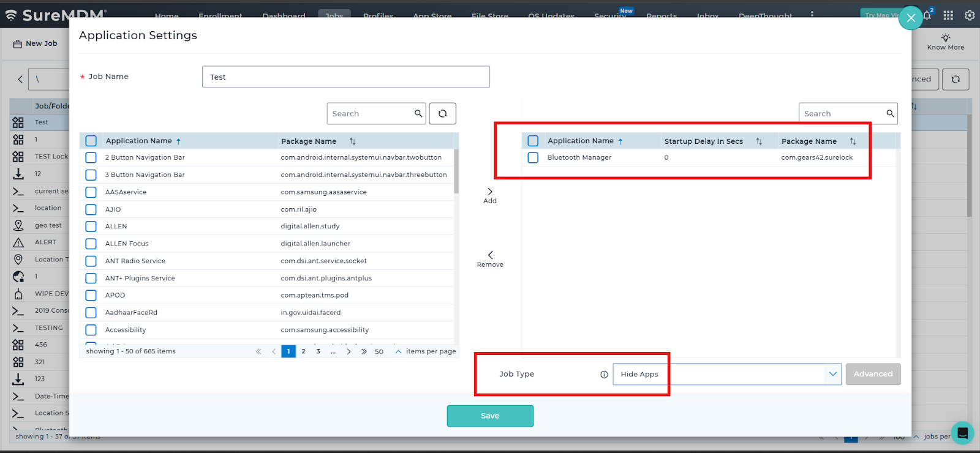Close the Application Settings dialog
Screen dimensions: 980x453
pyautogui.click(x=911, y=18)
